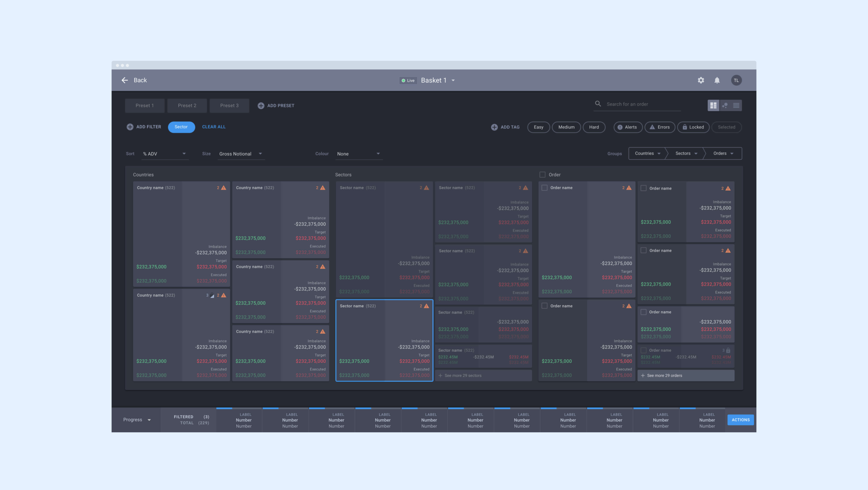Click the Add Tag plus icon
This screenshot has height=490, width=868.
click(x=494, y=127)
